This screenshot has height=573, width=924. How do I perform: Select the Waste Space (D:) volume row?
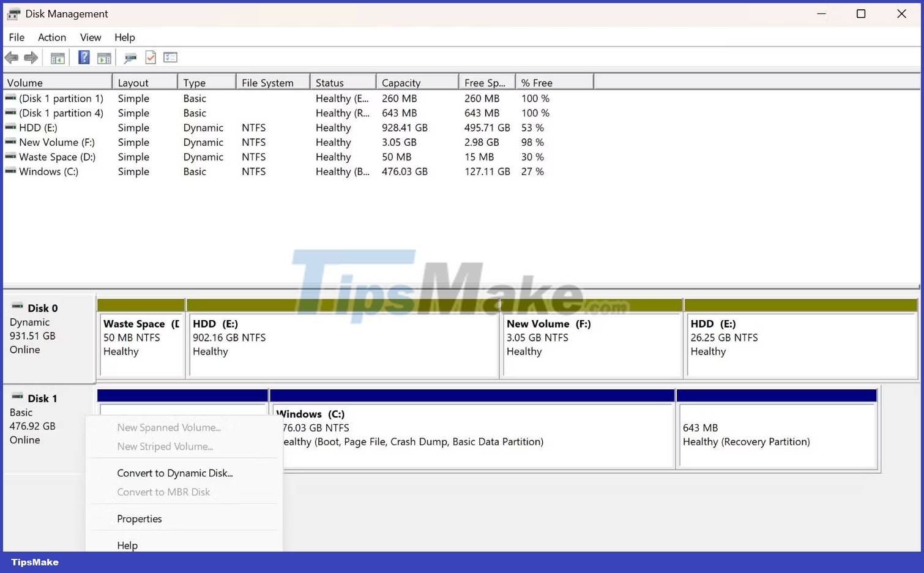pos(57,157)
